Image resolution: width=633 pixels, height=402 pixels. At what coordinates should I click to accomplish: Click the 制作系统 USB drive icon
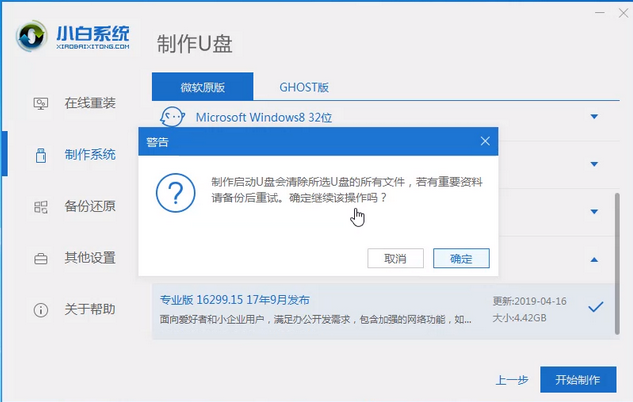click(41, 155)
